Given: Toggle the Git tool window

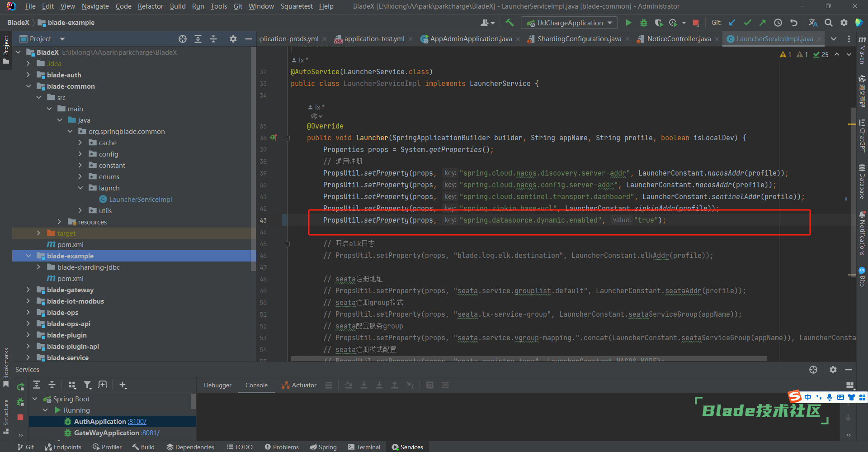Looking at the screenshot, I should tap(26, 447).
